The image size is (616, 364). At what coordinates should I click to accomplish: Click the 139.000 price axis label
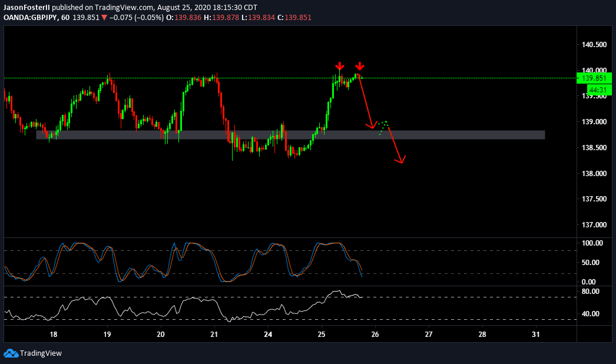tap(594, 122)
